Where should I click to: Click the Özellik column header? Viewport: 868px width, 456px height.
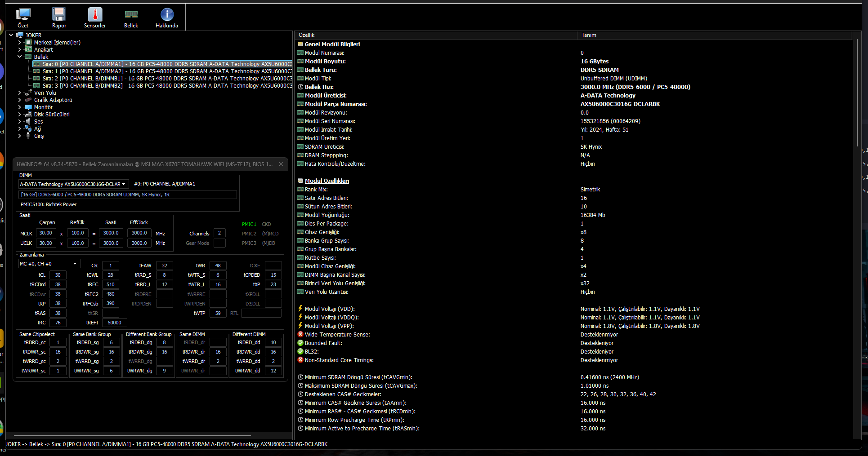(x=436, y=35)
